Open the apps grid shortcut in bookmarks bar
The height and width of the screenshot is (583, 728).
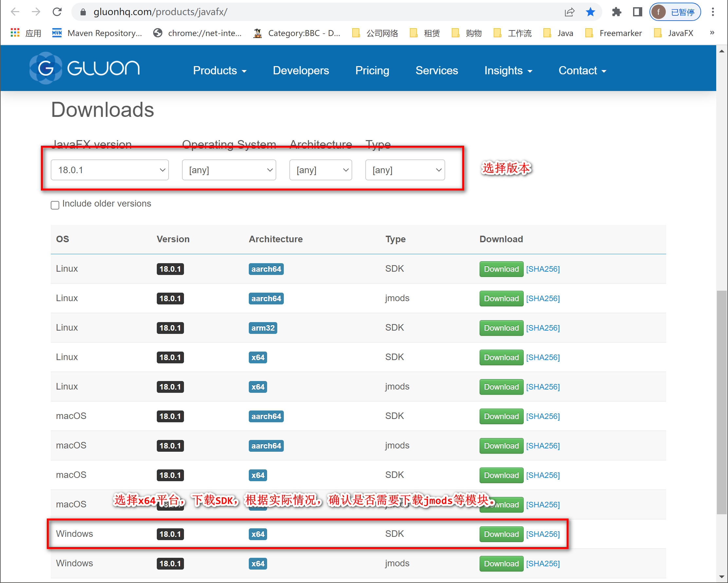pos(26,33)
